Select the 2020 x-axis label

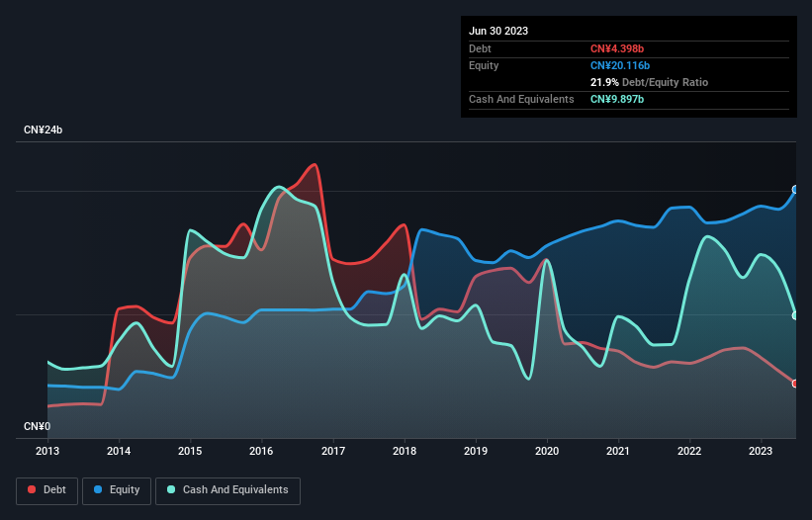point(547,451)
